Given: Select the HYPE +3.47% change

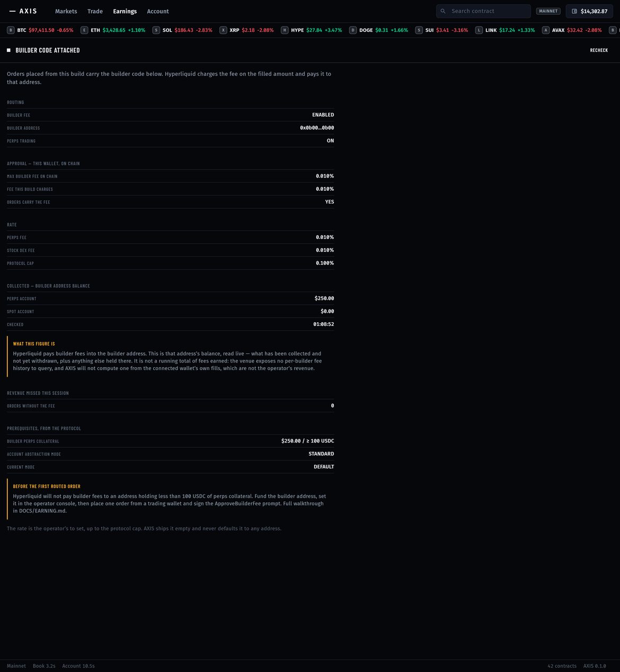Looking at the screenshot, I should coord(333,30).
